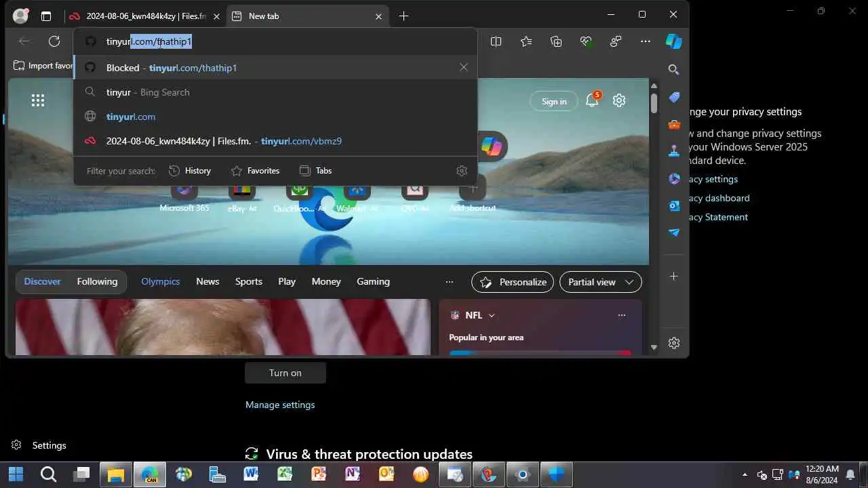Viewport: 868px width, 488px height.
Task: Open Word from the taskbar
Action: 251,474
